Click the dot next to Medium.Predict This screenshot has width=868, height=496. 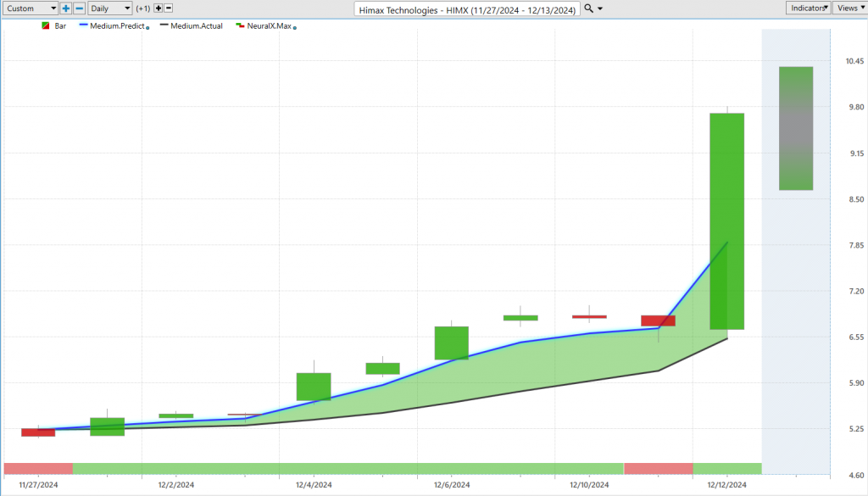click(147, 28)
